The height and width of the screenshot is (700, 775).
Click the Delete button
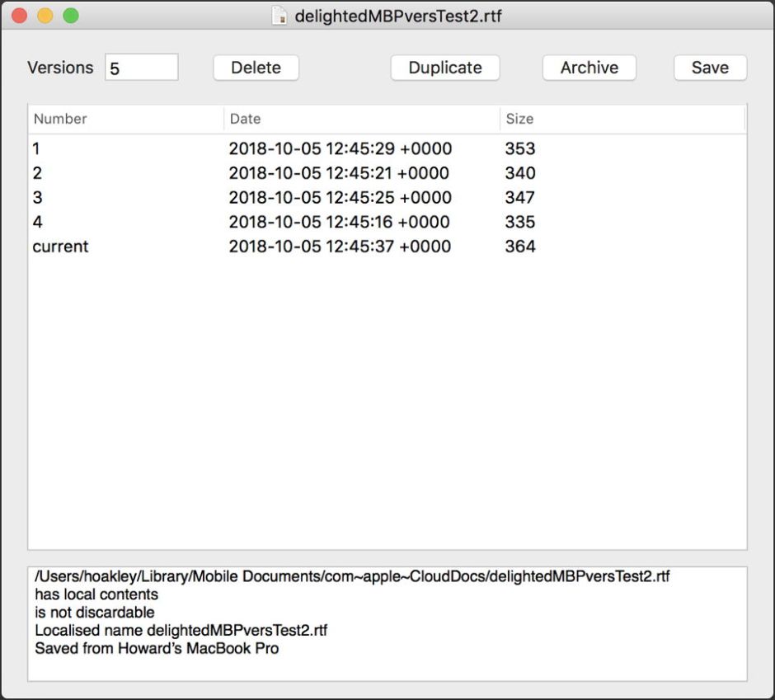256,68
